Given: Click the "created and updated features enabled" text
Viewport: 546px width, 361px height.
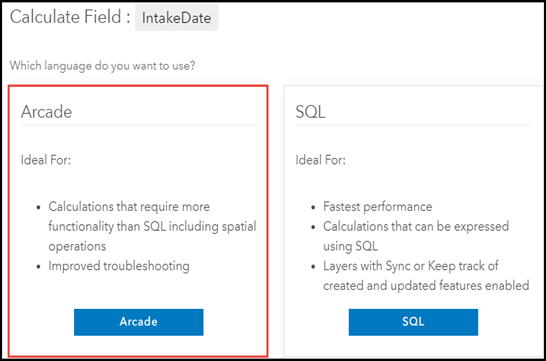Looking at the screenshot, I should pos(426,285).
